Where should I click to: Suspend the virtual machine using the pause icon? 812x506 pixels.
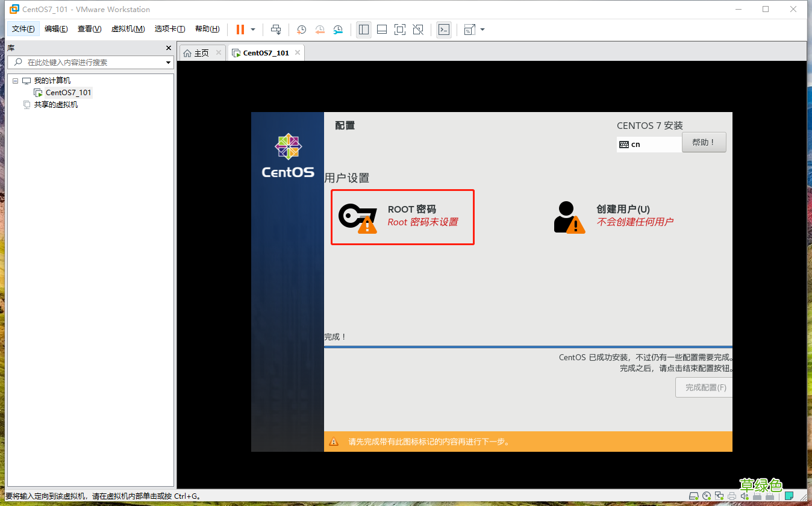240,29
